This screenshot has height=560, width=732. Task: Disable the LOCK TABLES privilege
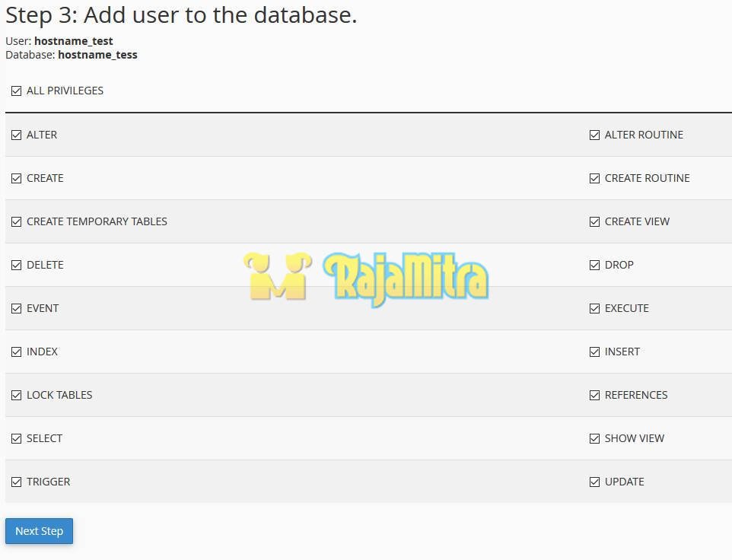pyautogui.click(x=16, y=396)
